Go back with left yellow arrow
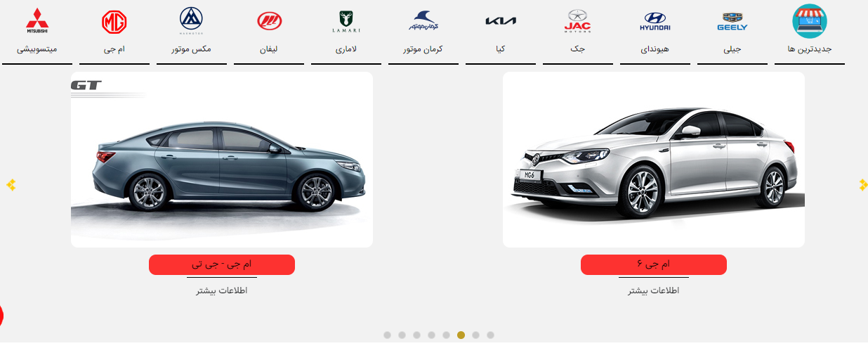Viewport: 868px width, 346px height. (x=11, y=185)
